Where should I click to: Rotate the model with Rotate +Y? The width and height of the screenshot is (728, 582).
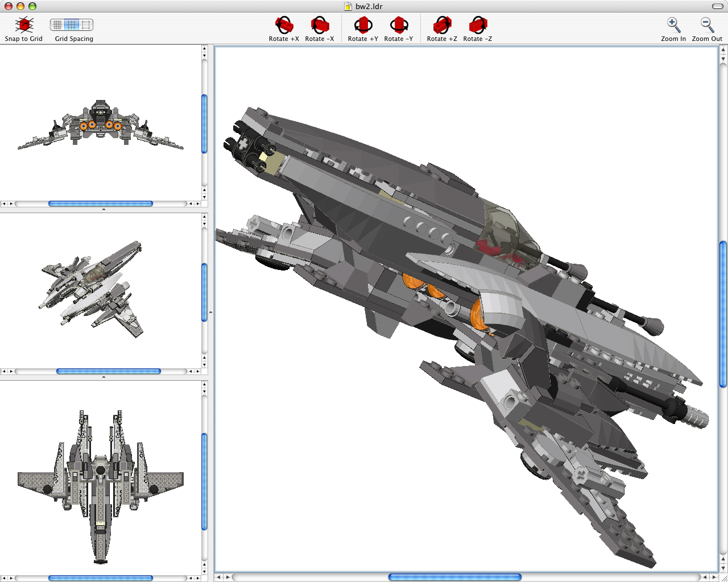pyautogui.click(x=362, y=25)
